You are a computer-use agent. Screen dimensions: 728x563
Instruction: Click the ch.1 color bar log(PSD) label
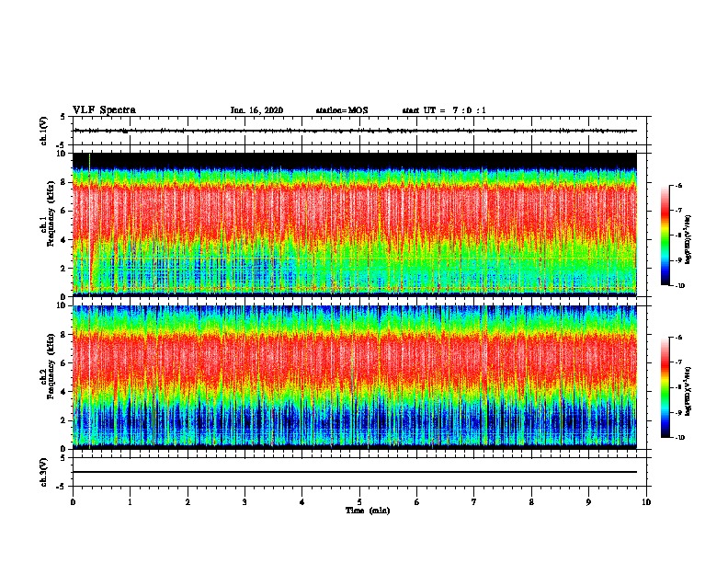(x=688, y=240)
